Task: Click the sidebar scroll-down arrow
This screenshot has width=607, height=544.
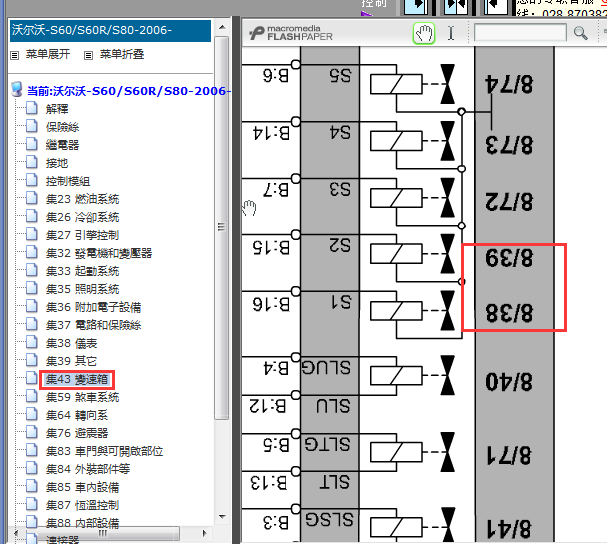Action: pyautogui.click(x=222, y=517)
